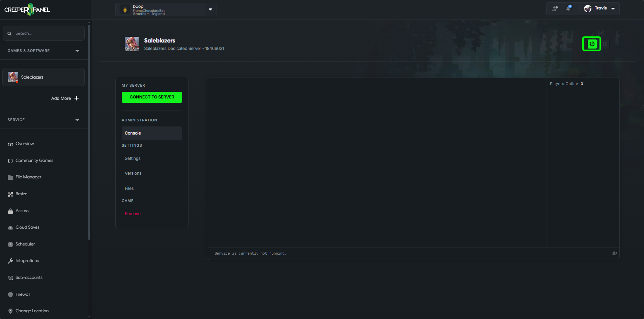Click the console chat icon at the bottom right
Image resolution: width=644 pixels, height=319 pixels.
coord(615,253)
